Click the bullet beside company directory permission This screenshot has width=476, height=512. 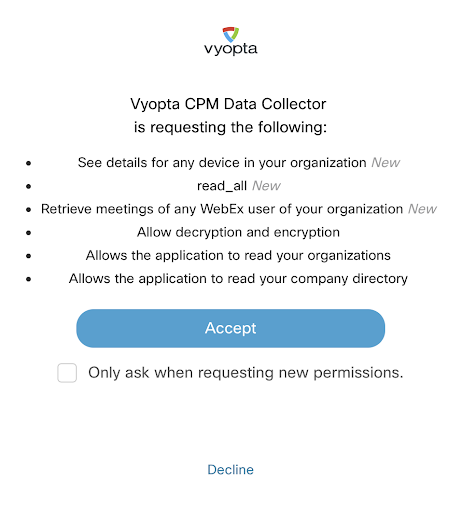(29, 279)
